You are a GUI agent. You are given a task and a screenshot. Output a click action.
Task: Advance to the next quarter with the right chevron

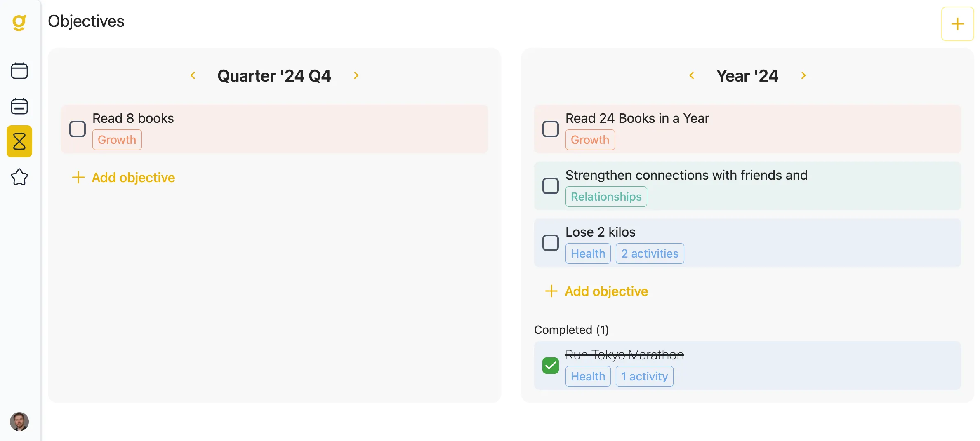coord(356,75)
